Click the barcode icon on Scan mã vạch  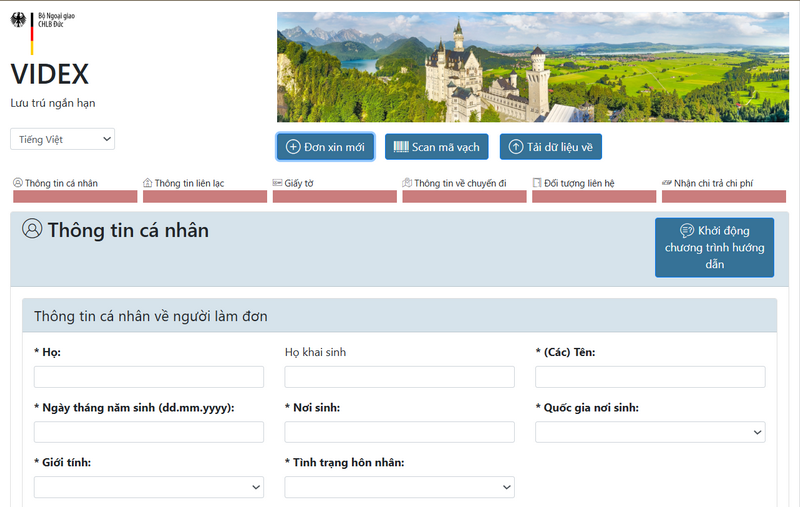pyautogui.click(x=401, y=147)
